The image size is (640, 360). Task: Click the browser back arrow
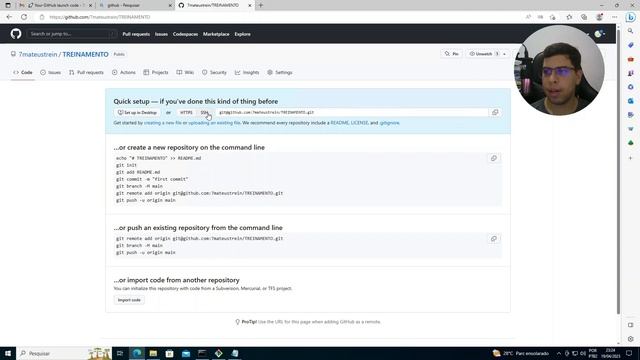(9, 17)
